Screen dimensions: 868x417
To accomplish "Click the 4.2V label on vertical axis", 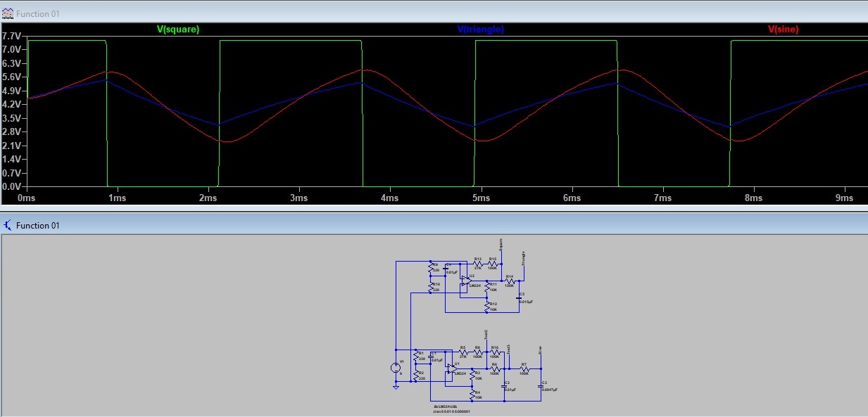I will 13,104.
